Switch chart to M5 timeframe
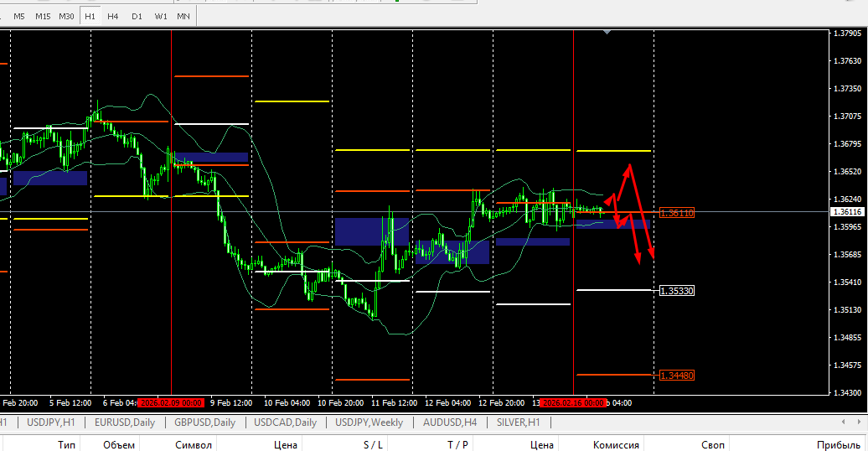Viewport: 868px width, 451px height. coord(18,16)
